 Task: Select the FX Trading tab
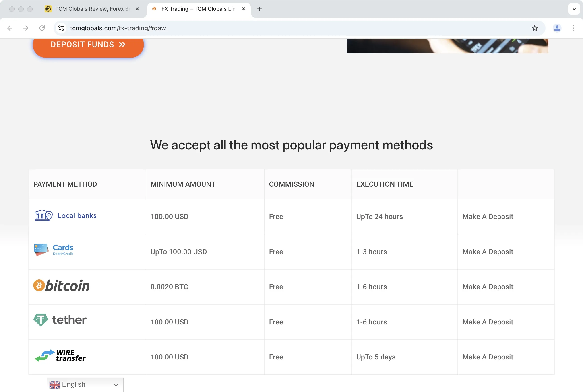[x=199, y=9]
